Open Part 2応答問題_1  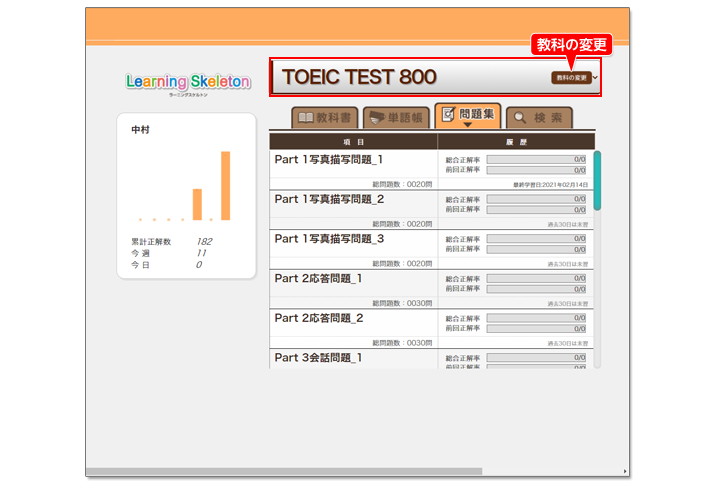point(318,279)
